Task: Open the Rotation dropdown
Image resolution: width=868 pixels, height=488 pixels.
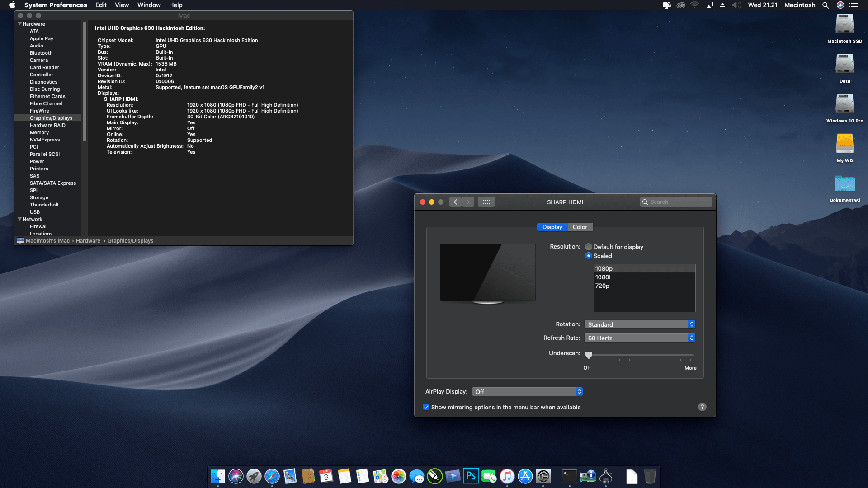Action: click(640, 324)
